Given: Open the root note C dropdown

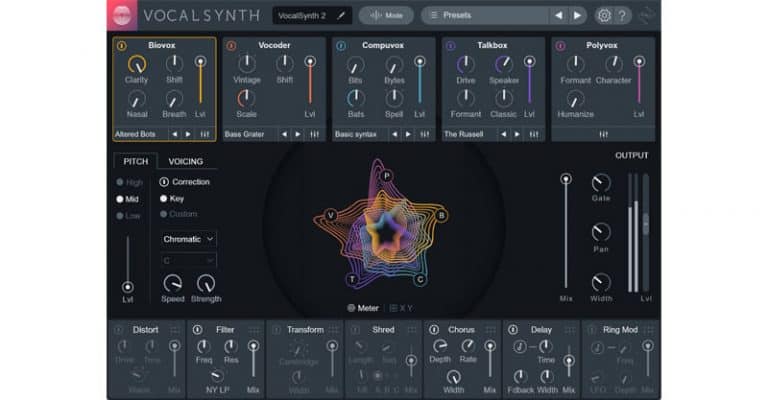Looking at the screenshot, I should click(189, 260).
